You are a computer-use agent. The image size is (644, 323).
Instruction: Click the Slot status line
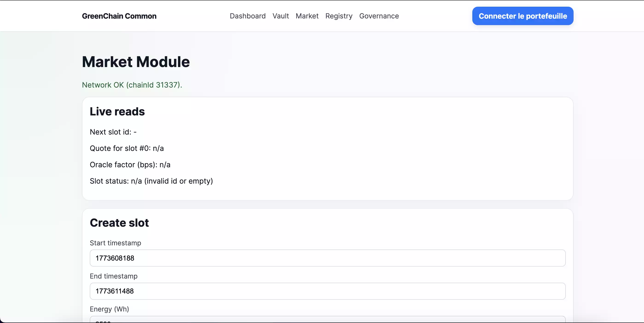(151, 181)
